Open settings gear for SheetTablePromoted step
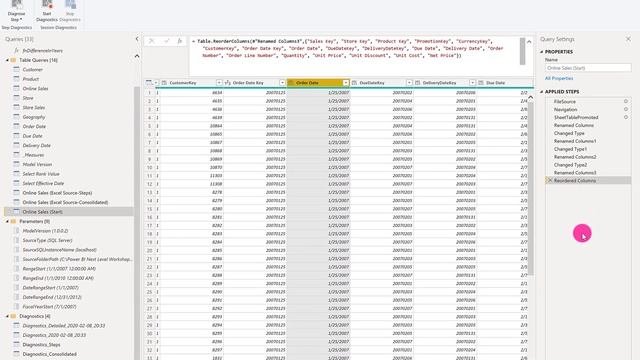Viewport: 640px width, 360px height. coord(626,117)
